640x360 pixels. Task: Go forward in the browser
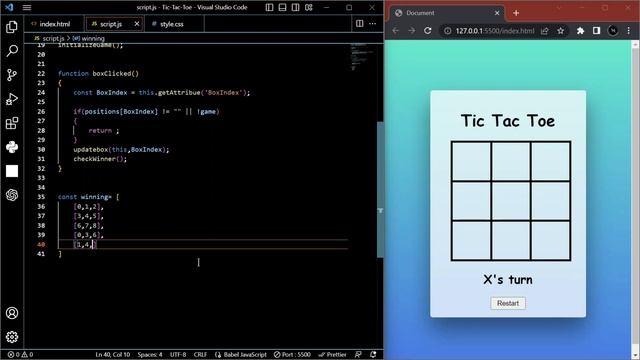coord(411,31)
